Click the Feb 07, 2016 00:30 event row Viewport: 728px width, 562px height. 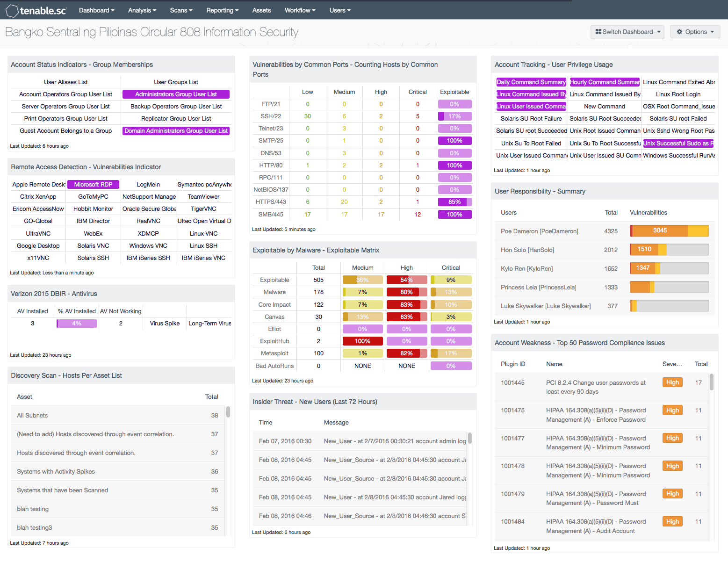point(360,441)
